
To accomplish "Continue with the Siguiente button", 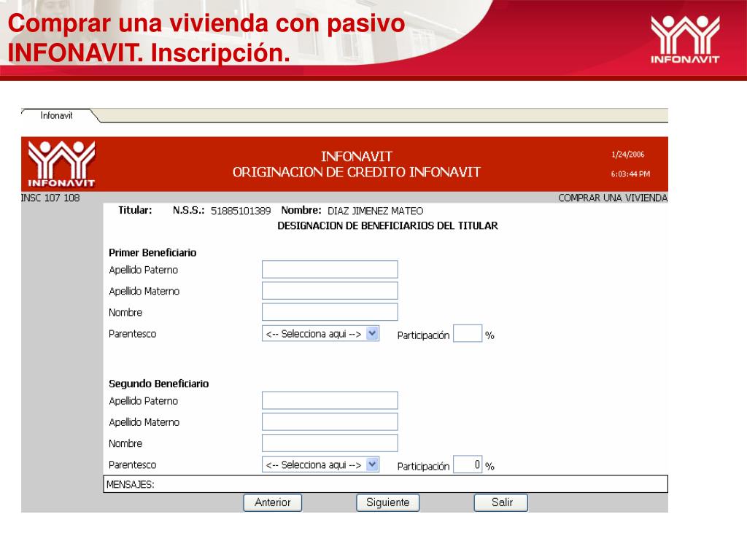I will tap(388, 503).
